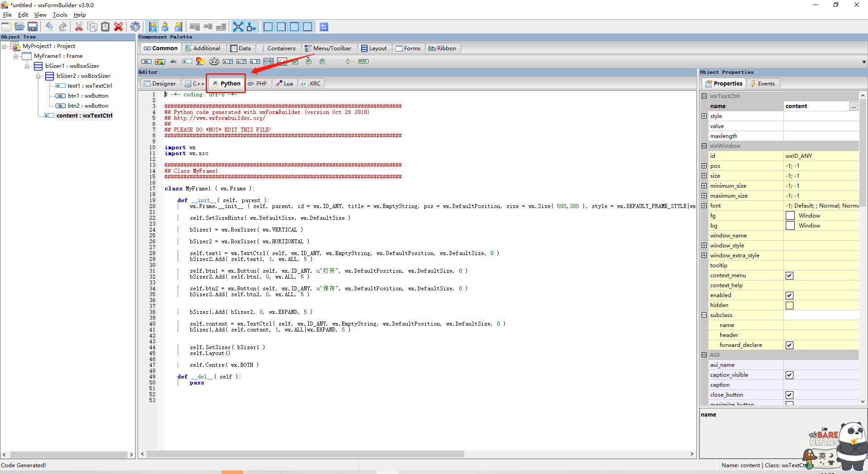868x474 pixels.
Task: Collapse the wxWindow property category
Action: tap(704, 146)
